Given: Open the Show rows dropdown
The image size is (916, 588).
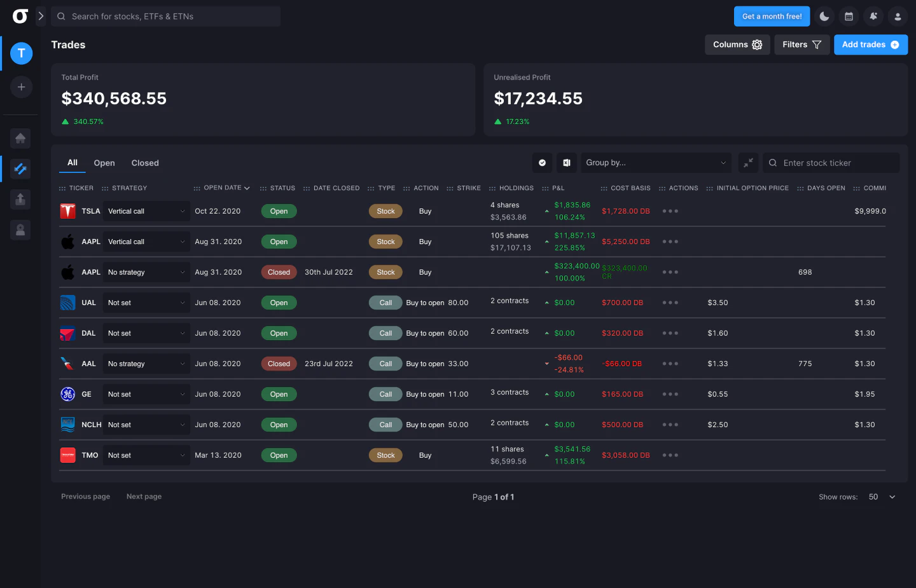Looking at the screenshot, I should pos(880,496).
